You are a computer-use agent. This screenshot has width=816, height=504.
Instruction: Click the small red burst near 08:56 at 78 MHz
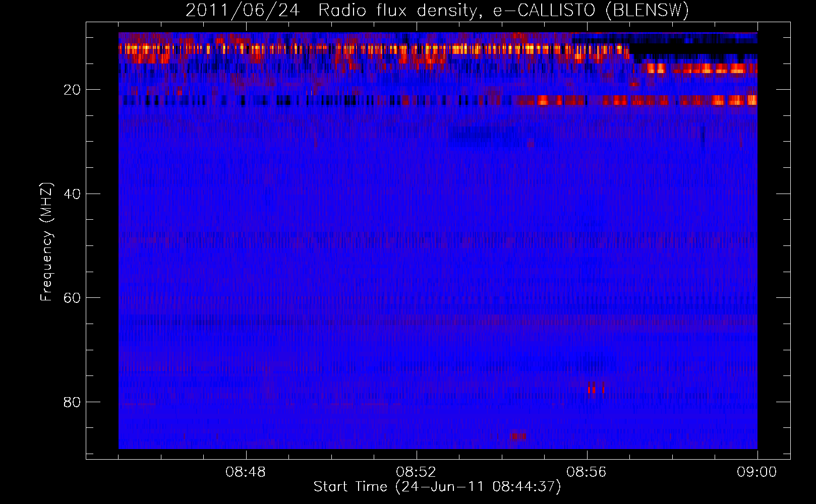pos(595,390)
